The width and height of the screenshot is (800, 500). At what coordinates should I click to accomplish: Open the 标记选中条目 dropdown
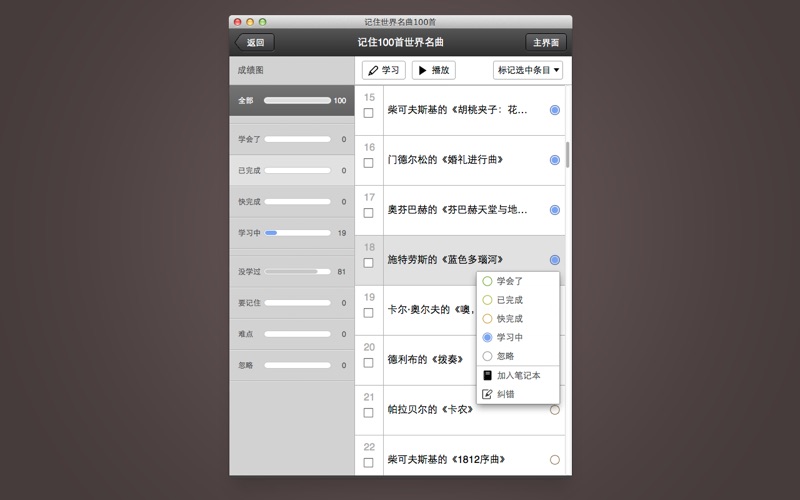[x=528, y=70]
